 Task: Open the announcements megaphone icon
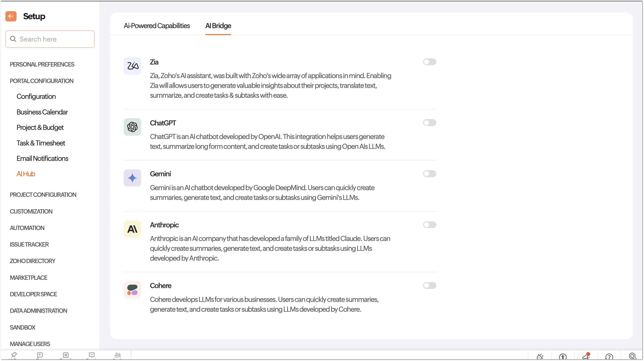tap(586, 356)
